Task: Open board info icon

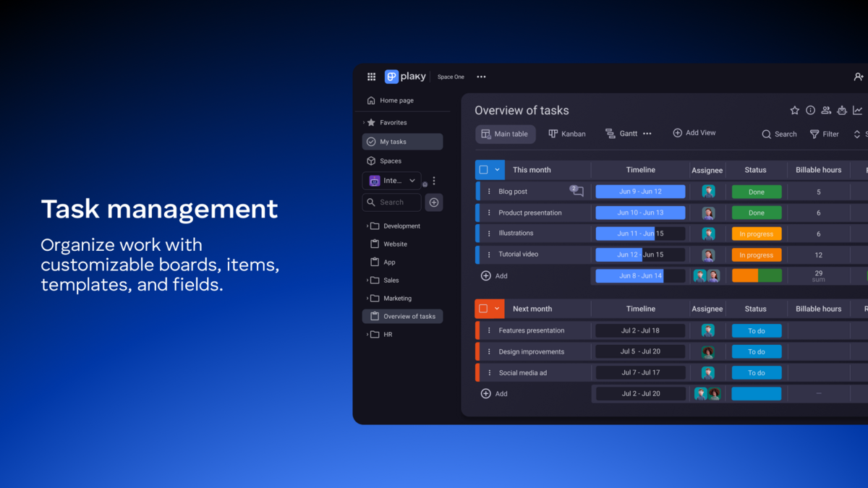Action: click(811, 111)
